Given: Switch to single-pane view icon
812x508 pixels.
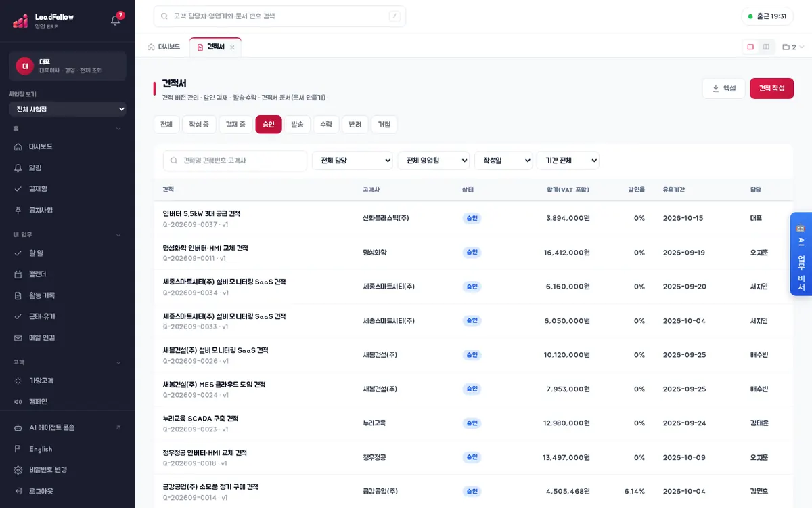Looking at the screenshot, I should coord(750,47).
